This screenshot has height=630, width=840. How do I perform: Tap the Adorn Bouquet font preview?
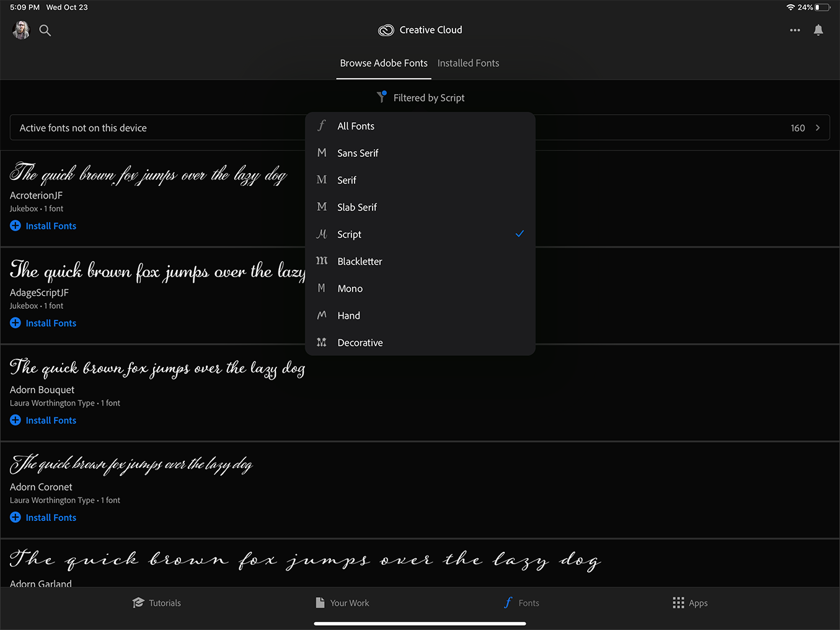click(157, 368)
